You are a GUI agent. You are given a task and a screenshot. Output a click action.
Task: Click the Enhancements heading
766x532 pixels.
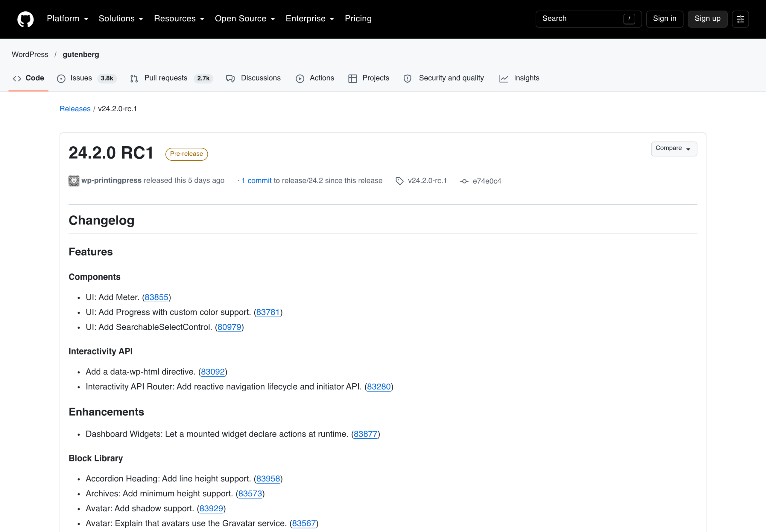click(106, 412)
